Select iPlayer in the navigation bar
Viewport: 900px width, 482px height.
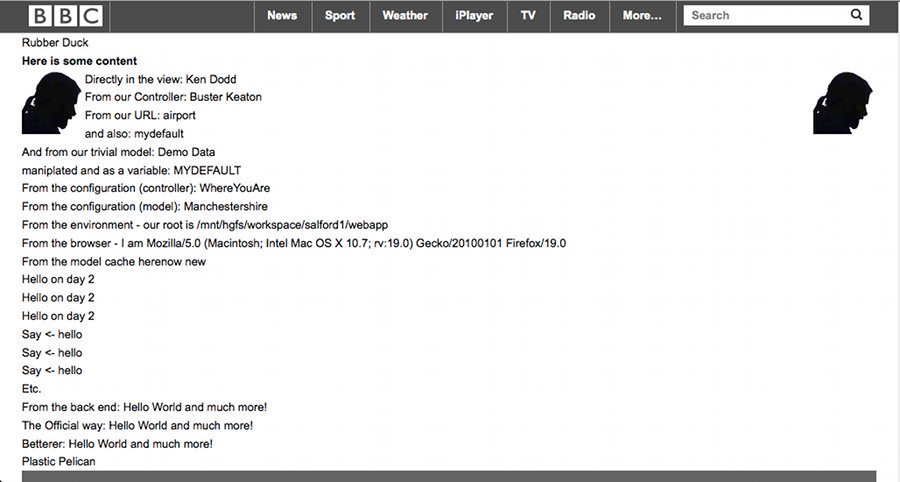474,15
